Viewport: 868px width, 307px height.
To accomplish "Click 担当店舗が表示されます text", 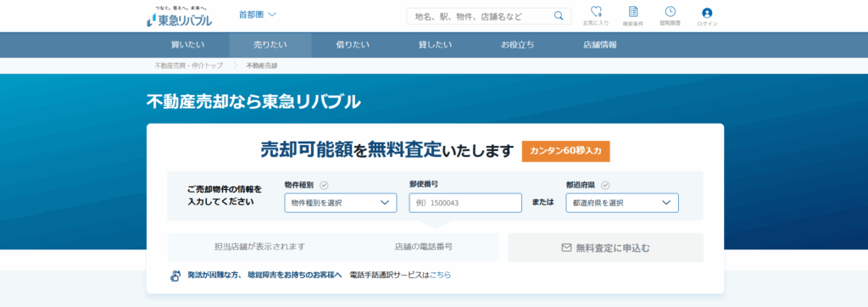I will 259,247.
